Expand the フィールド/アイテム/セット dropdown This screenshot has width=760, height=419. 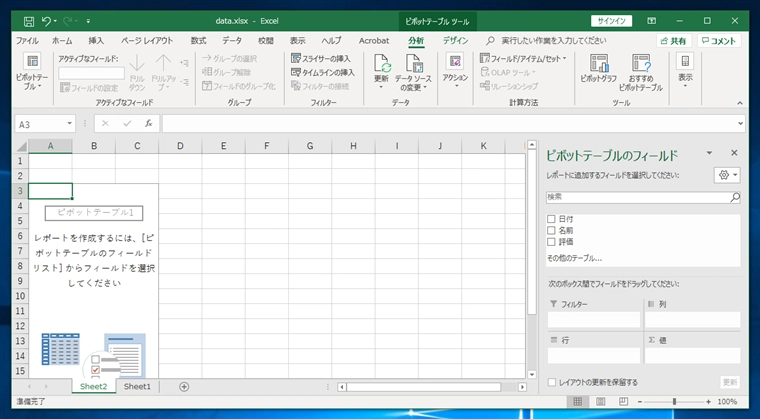[x=523, y=58]
